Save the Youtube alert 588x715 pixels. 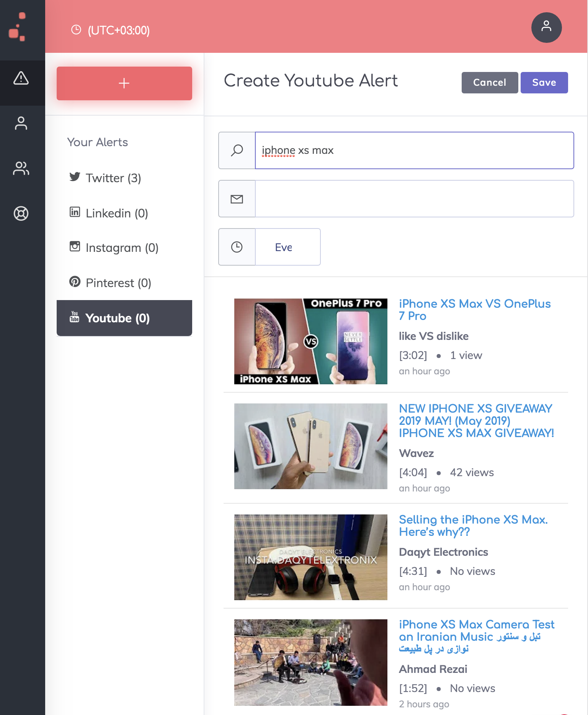(544, 83)
